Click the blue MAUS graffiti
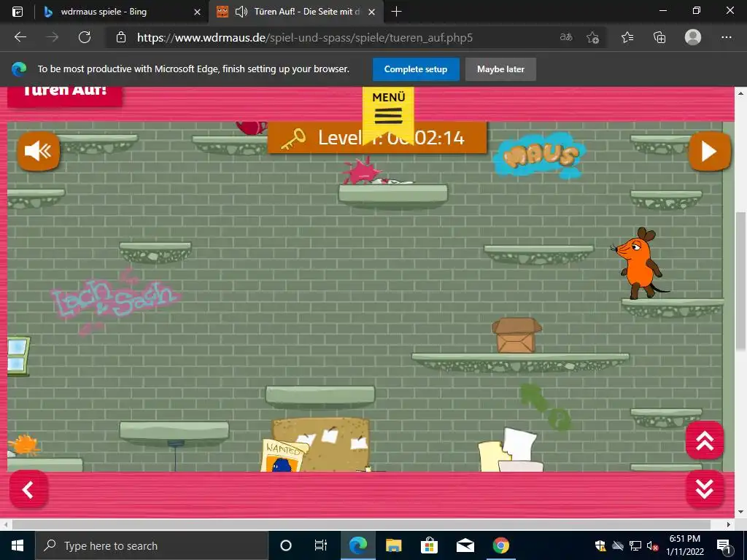 pos(538,155)
